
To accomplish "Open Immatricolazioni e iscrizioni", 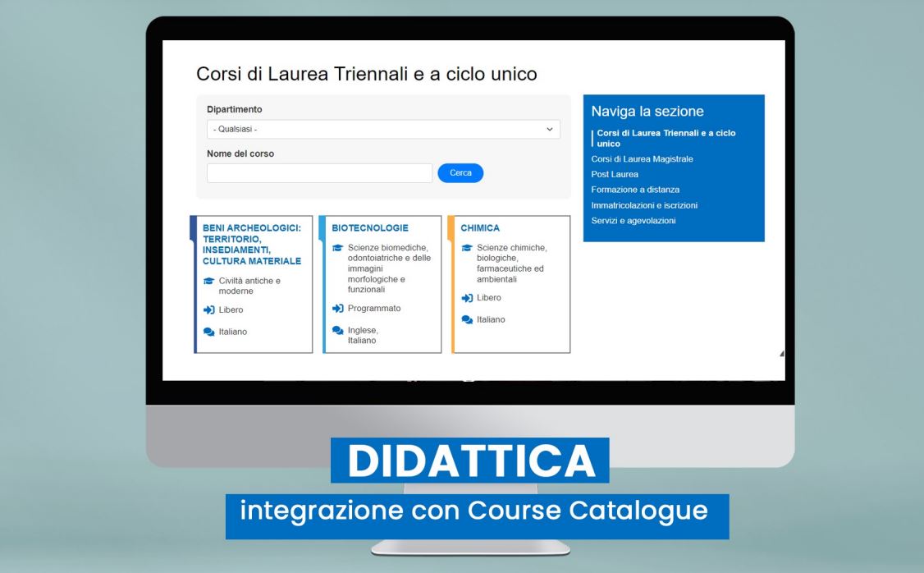I will 644,205.
